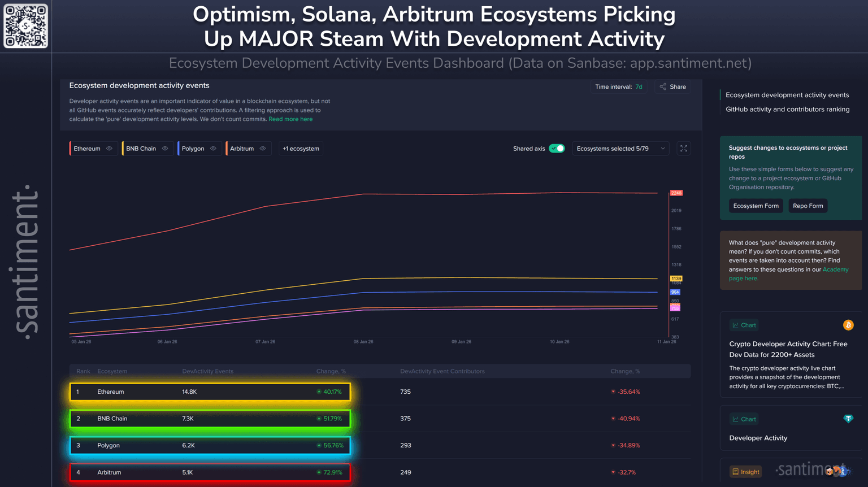This screenshot has height=487, width=868.
Task: Select Ecosystem development activity events nav item
Action: (787, 95)
